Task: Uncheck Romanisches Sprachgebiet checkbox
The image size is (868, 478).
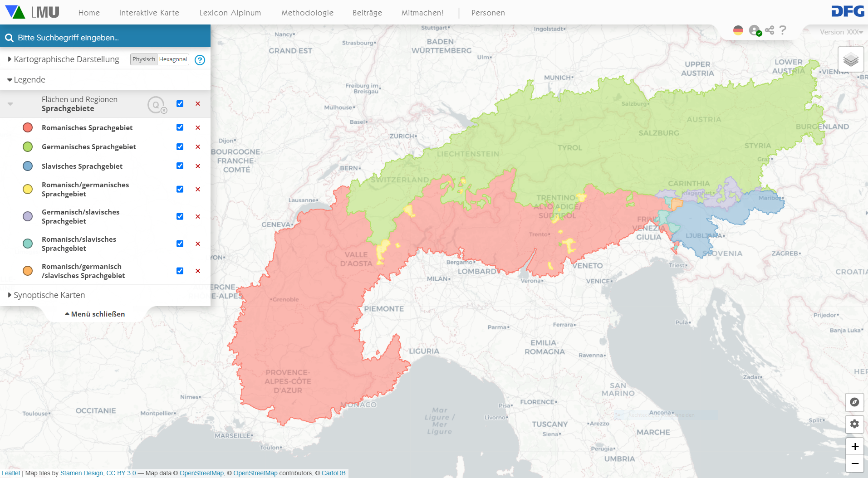Action: (180, 127)
